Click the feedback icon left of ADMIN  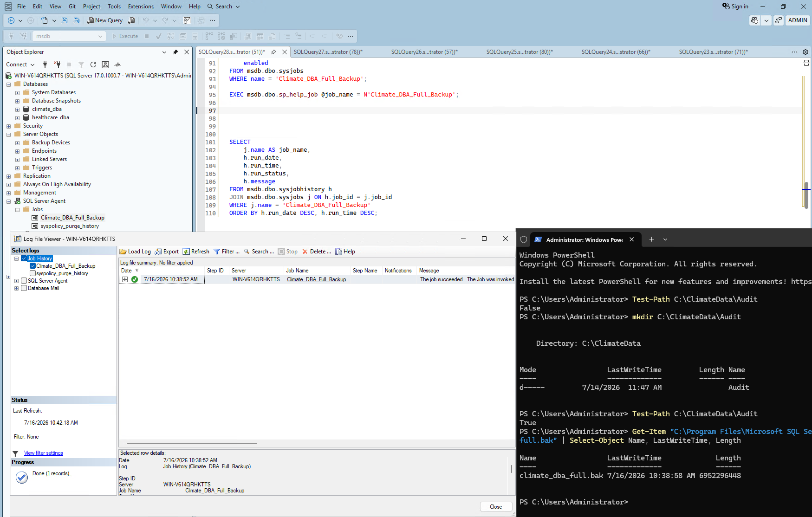point(779,20)
